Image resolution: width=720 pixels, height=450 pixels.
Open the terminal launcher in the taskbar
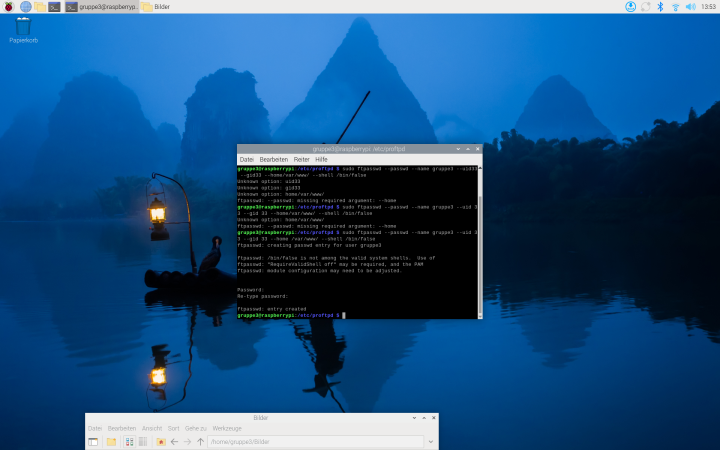[x=55, y=7]
